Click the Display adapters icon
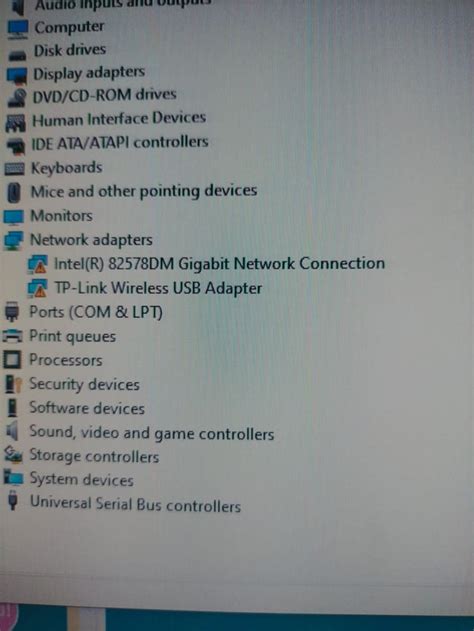 (x=17, y=76)
